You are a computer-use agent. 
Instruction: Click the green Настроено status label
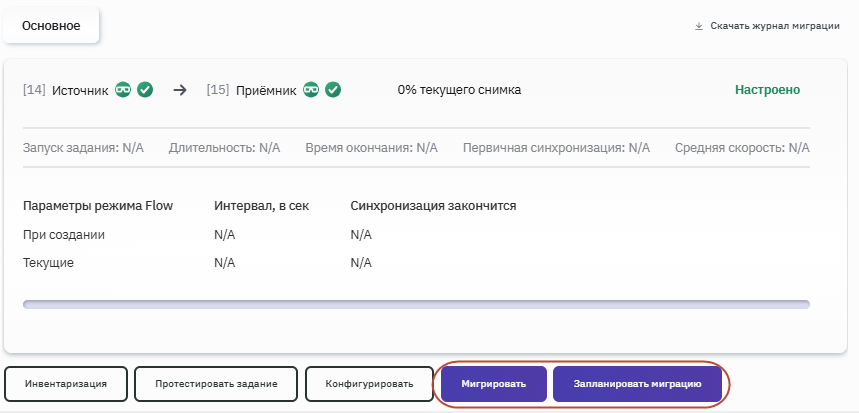(x=767, y=90)
